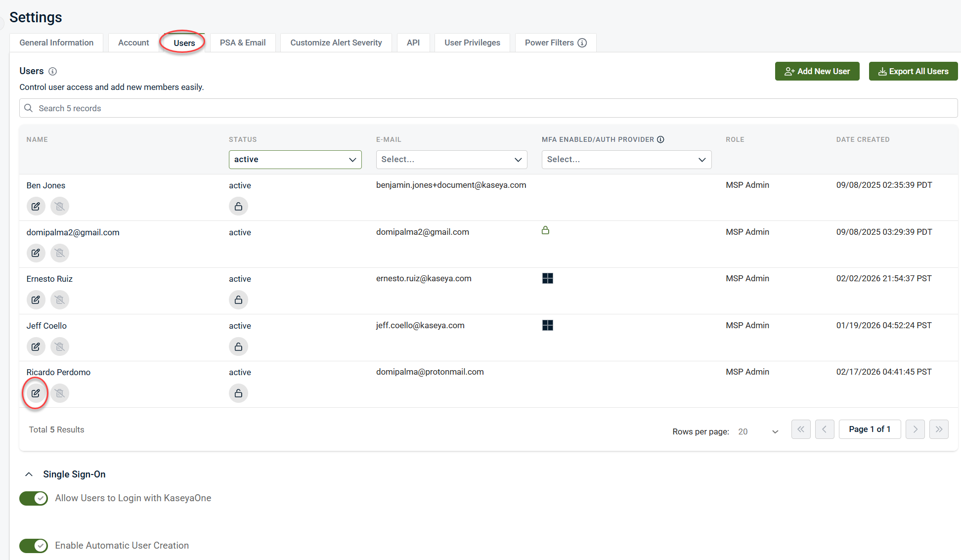Switch to the User Privileges tab
Screen dimensions: 961x560
coord(472,43)
